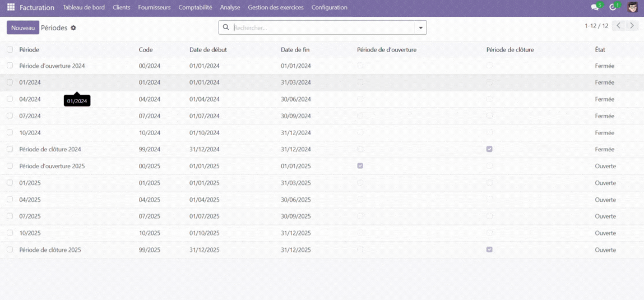The width and height of the screenshot is (644, 300).
Task: Sort by the État column header
Action: click(600, 50)
